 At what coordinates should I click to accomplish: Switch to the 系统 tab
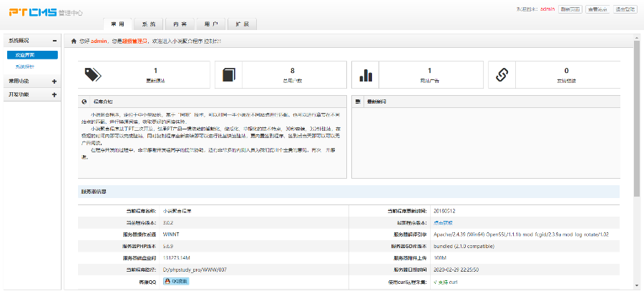(x=148, y=24)
